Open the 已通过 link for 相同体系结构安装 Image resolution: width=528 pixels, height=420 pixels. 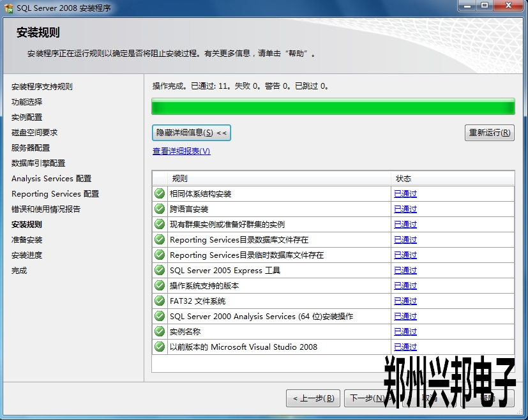point(405,194)
